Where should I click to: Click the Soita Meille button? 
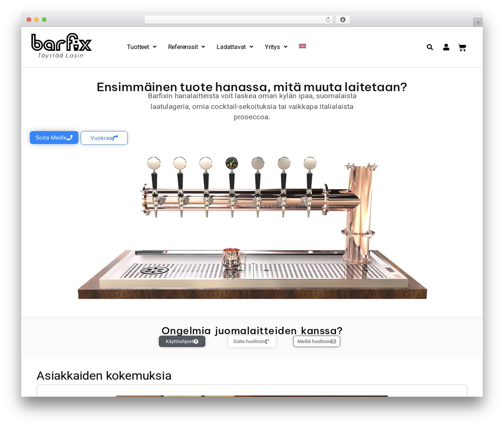[x=54, y=137]
